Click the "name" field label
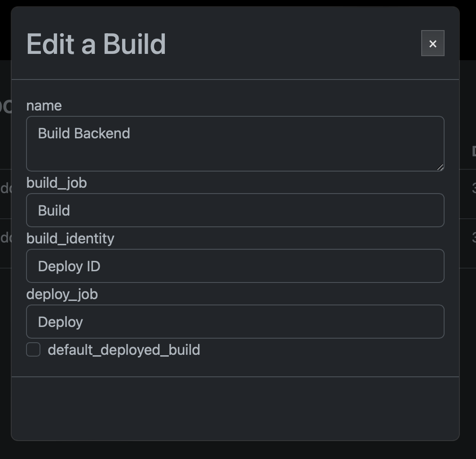 pos(44,106)
